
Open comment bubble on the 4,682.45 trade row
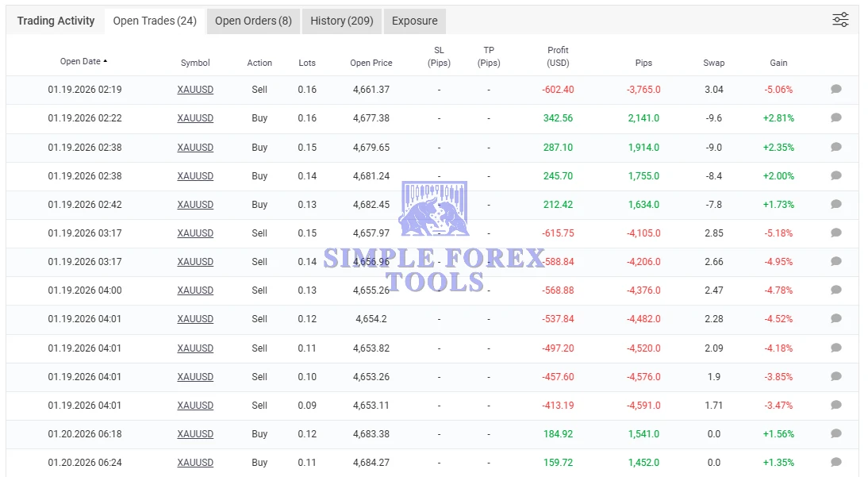pyautogui.click(x=835, y=204)
